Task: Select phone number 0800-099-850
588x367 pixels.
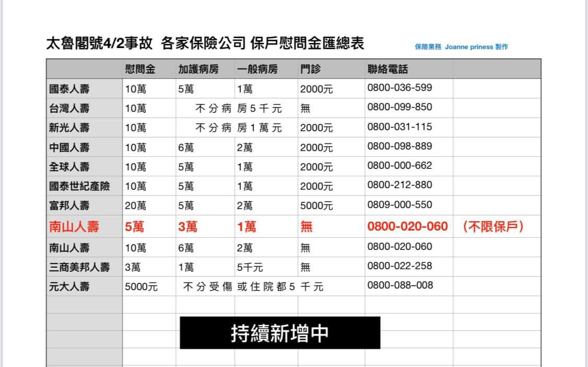Action: point(400,107)
